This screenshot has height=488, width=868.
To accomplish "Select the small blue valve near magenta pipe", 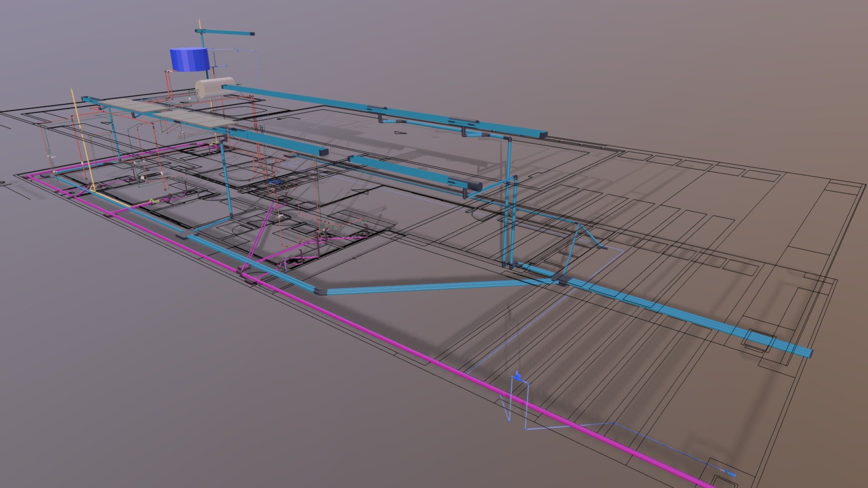I will [518, 376].
